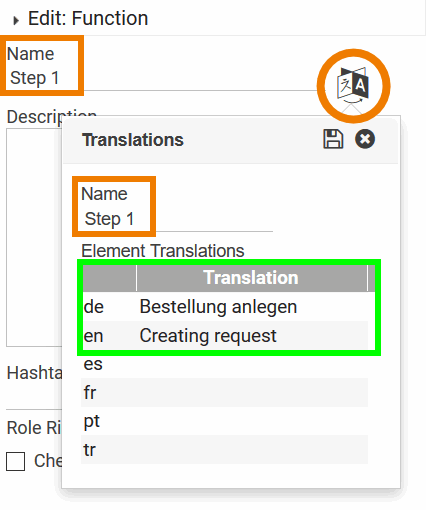Select the empty pt translation row
Viewport: 426px width, 510px height.
point(224,421)
